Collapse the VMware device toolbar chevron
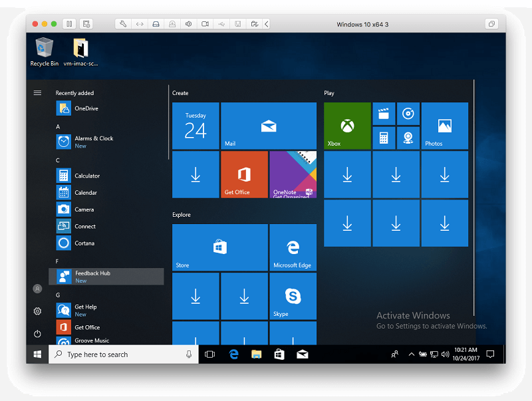Viewport: 532px width, 401px height. [267, 24]
